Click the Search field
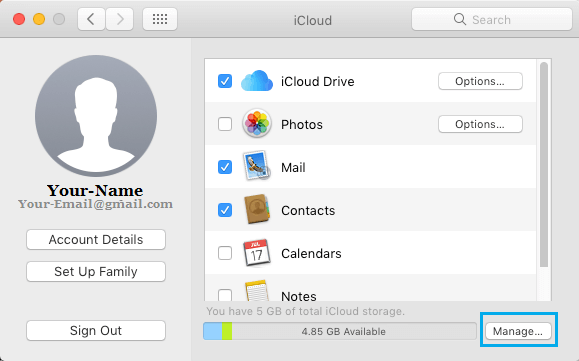Image resolution: width=579 pixels, height=361 pixels. 492,19
